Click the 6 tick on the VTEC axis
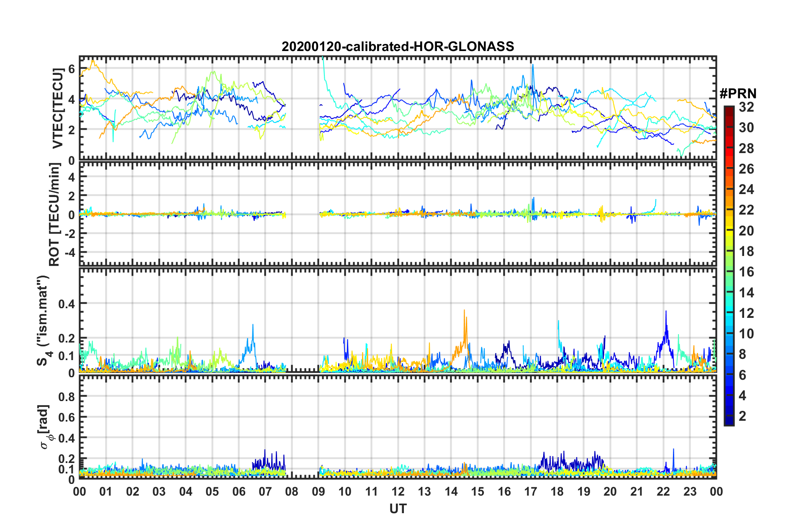Screen dimensions: 796x532 (x=71, y=69)
